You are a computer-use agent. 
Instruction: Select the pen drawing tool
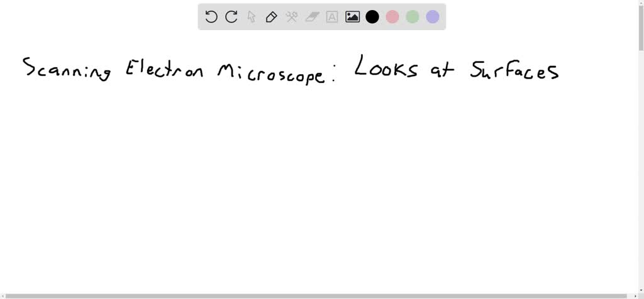[272, 17]
